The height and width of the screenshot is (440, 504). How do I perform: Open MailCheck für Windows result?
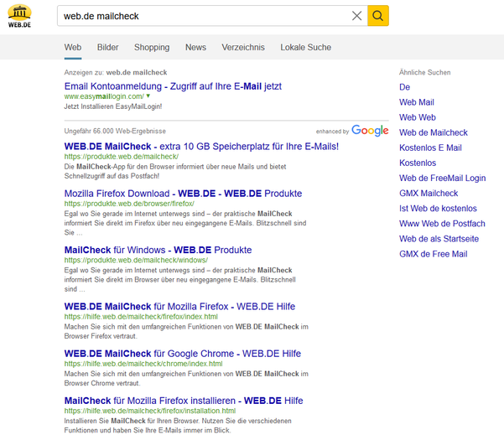[158, 250]
